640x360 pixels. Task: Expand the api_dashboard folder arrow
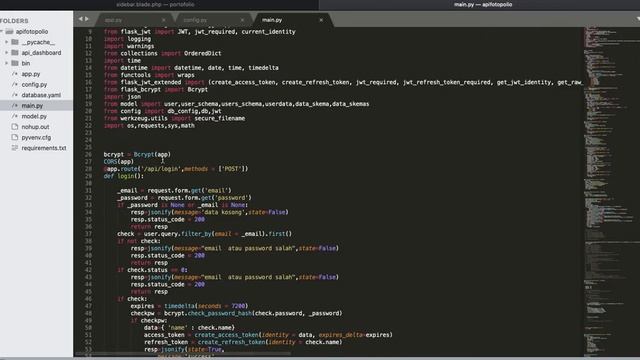7,53
